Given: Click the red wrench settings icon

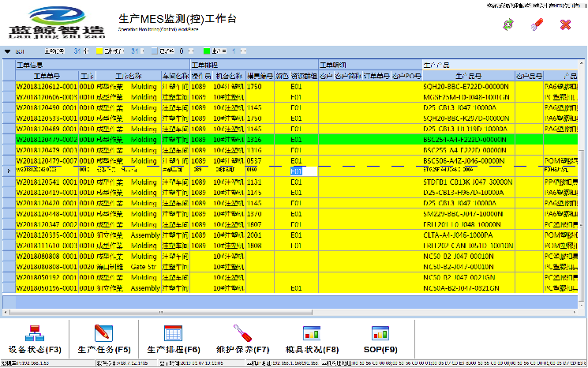Looking at the screenshot, I should point(537,24).
